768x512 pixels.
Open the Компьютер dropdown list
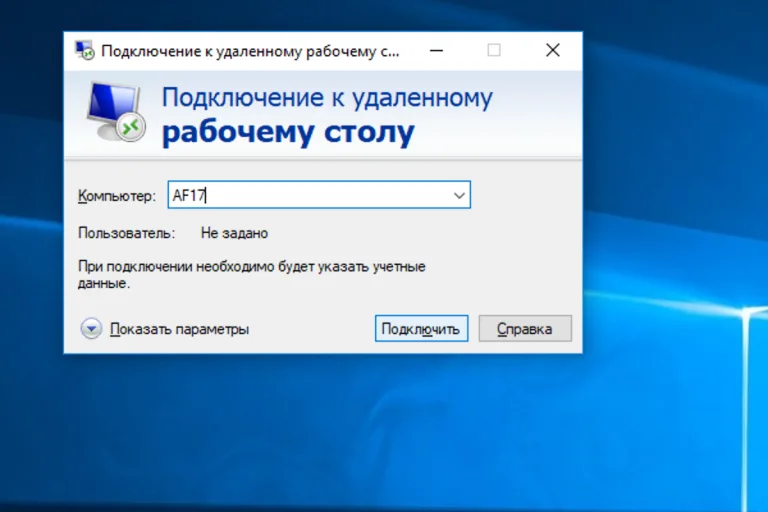[x=459, y=195]
